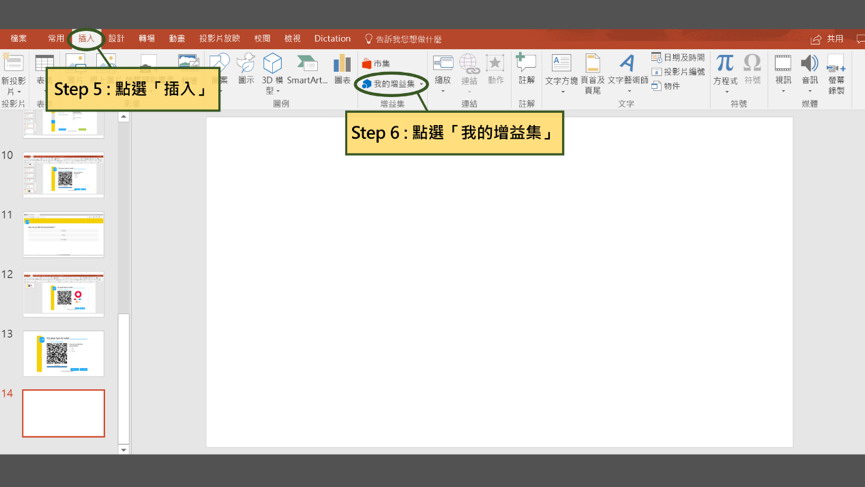
Task: Click the 符號 omega symbol icon
Action: [752, 62]
